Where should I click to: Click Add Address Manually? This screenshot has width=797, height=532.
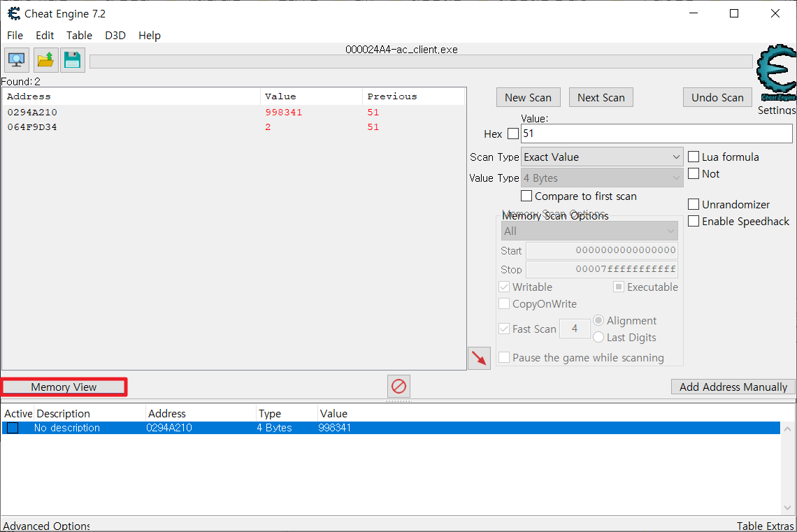pos(733,387)
